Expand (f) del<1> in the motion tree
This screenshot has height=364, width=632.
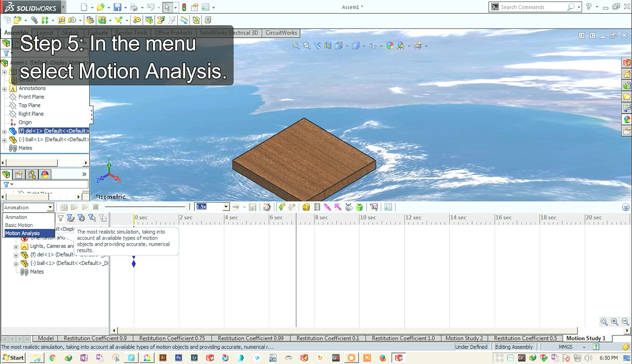(16, 255)
